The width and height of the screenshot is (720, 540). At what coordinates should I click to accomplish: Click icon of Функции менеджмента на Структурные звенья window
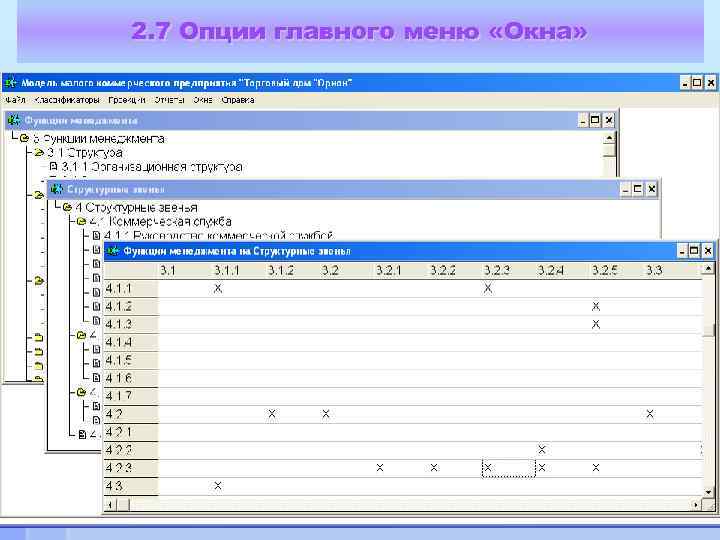point(112,251)
